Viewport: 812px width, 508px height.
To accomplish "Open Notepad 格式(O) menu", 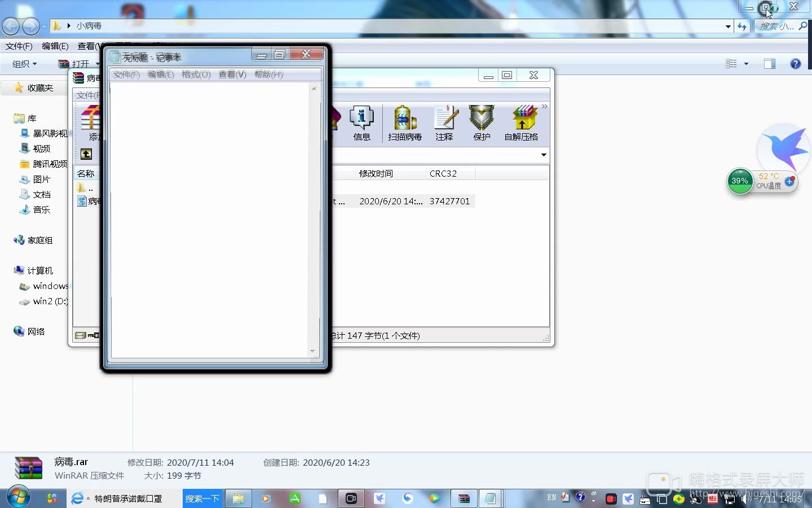I will coord(196,75).
